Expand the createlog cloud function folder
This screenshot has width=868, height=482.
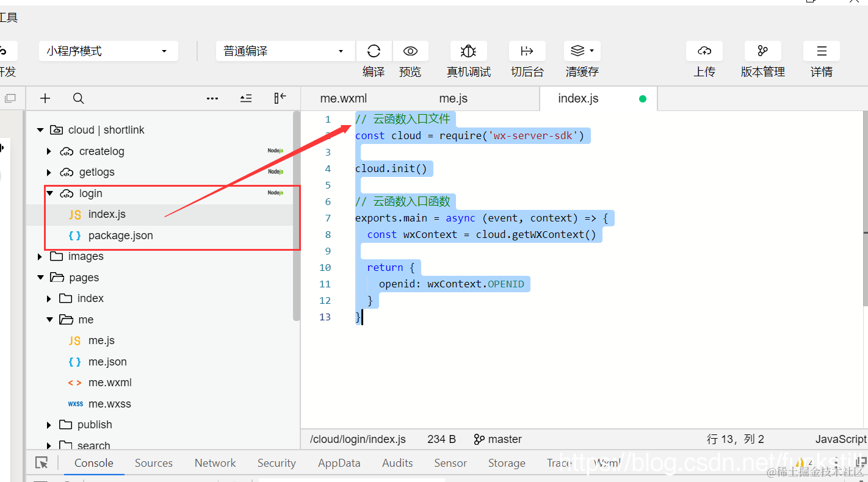(x=49, y=151)
